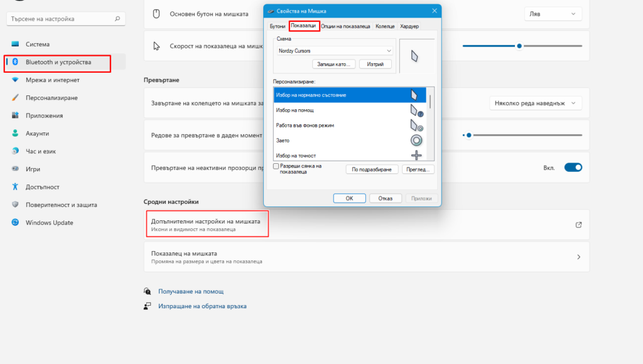Viewport: 643px width, 364px height.
Task: Open the Nordzy Cursors scheme dropdown
Action: click(335, 51)
